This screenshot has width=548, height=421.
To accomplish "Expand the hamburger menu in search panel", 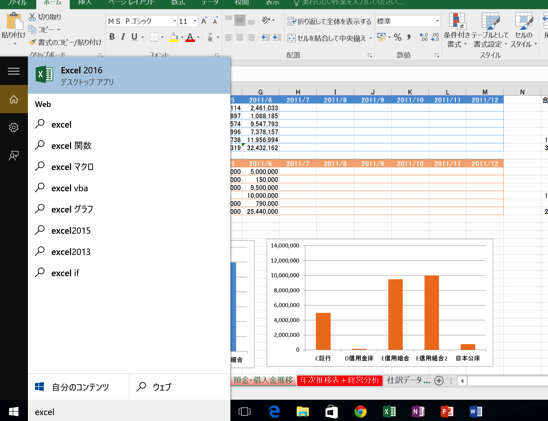I will 14,71.
